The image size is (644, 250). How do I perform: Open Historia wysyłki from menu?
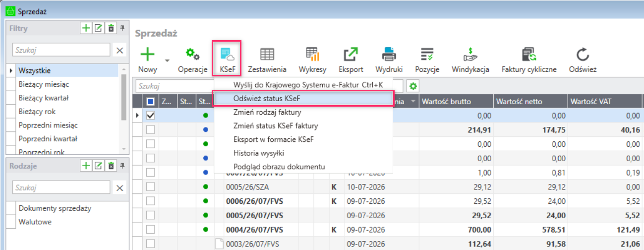[303, 153]
